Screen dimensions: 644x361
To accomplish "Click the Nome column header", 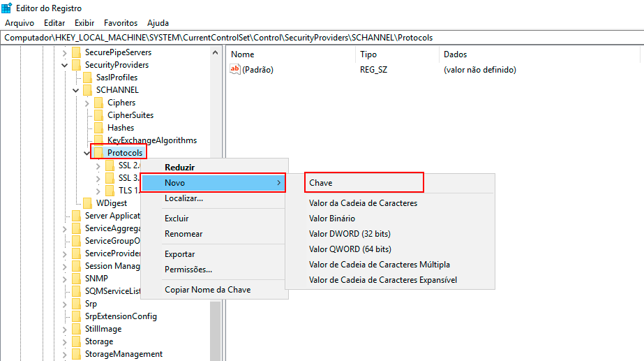I will pyautogui.click(x=243, y=54).
